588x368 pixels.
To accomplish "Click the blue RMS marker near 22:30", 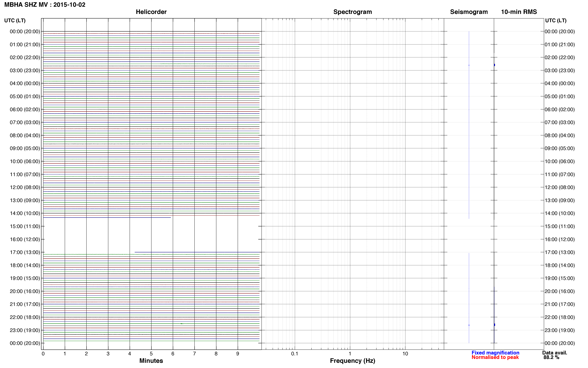I will point(494,325).
